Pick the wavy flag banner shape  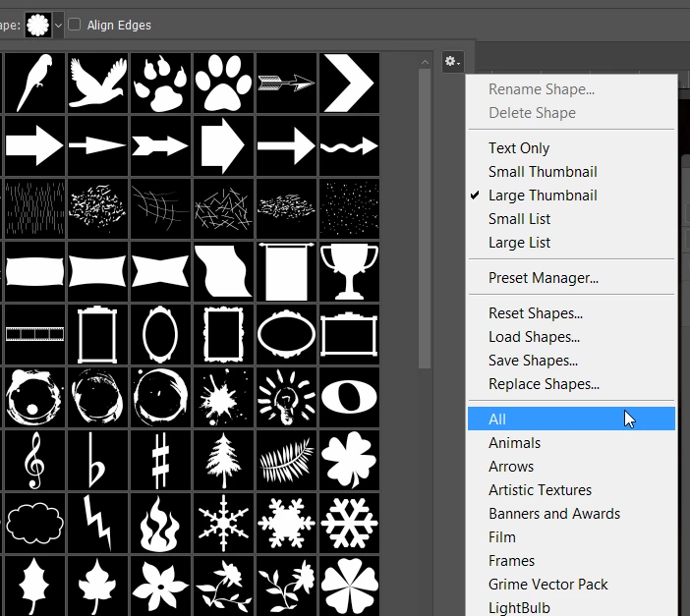pos(223,271)
